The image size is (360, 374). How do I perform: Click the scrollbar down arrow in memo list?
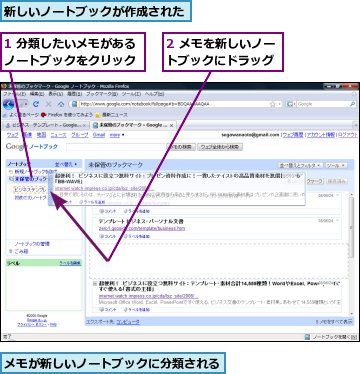click(x=351, y=313)
